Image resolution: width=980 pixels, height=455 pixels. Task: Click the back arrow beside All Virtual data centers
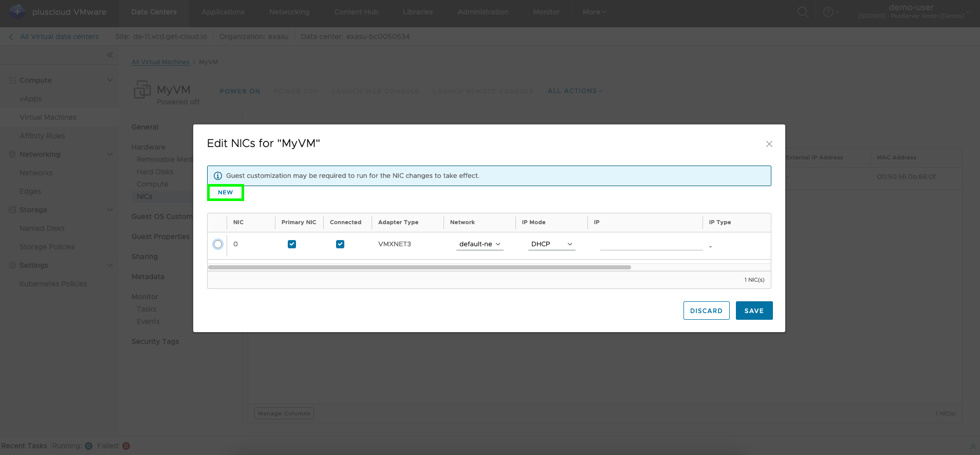click(11, 37)
